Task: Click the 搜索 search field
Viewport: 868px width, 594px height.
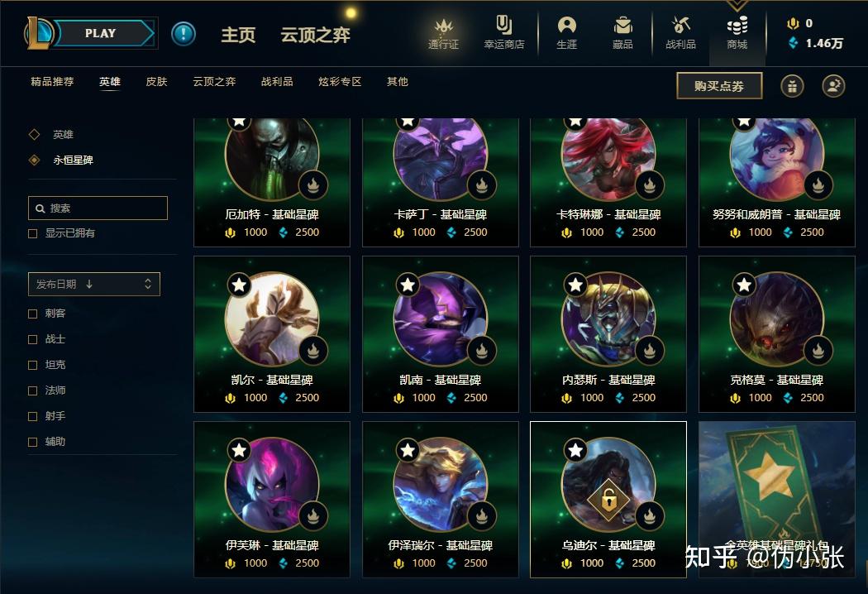Action: click(98, 208)
